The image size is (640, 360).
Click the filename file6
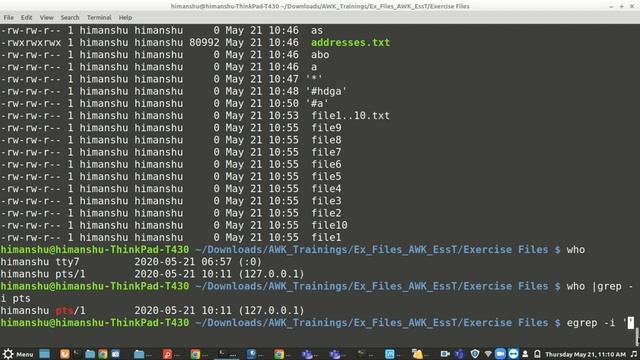point(326,164)
